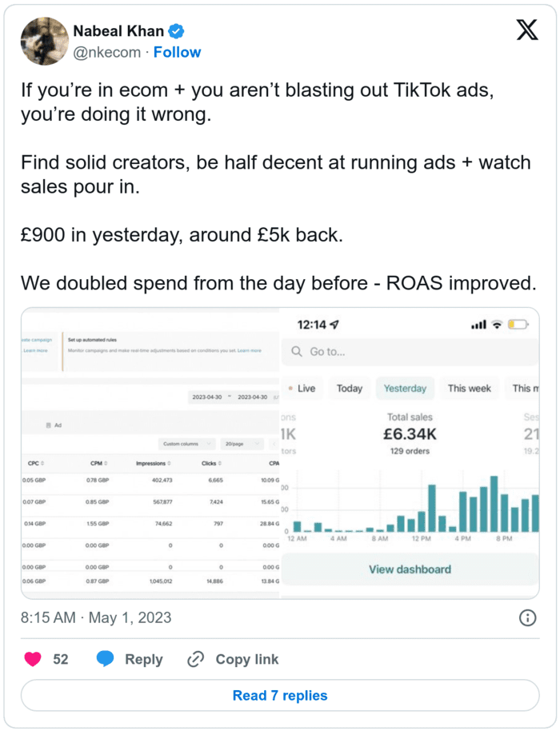
Task: Click the search magnifier beside Go to
Action: tap(297, 351)
